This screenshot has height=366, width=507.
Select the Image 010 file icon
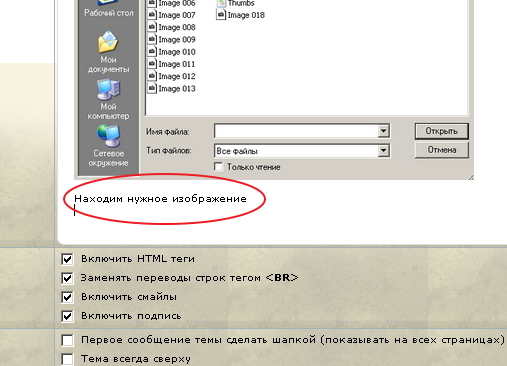pos(152,52)
